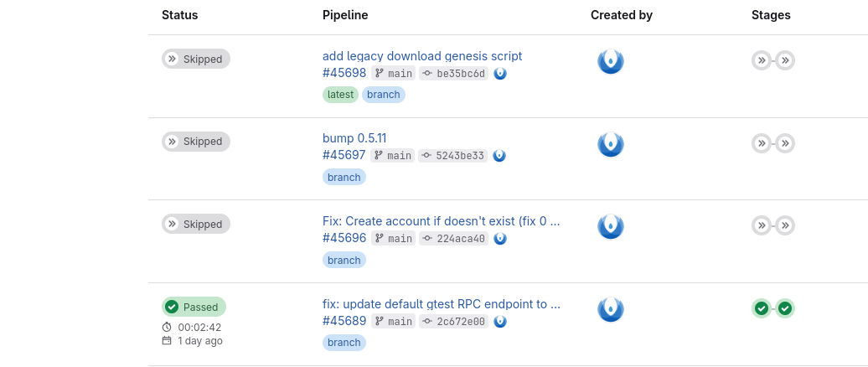Click first skipped stage icon for pipeline #45698
868x367 pixels.
[761, 60]
